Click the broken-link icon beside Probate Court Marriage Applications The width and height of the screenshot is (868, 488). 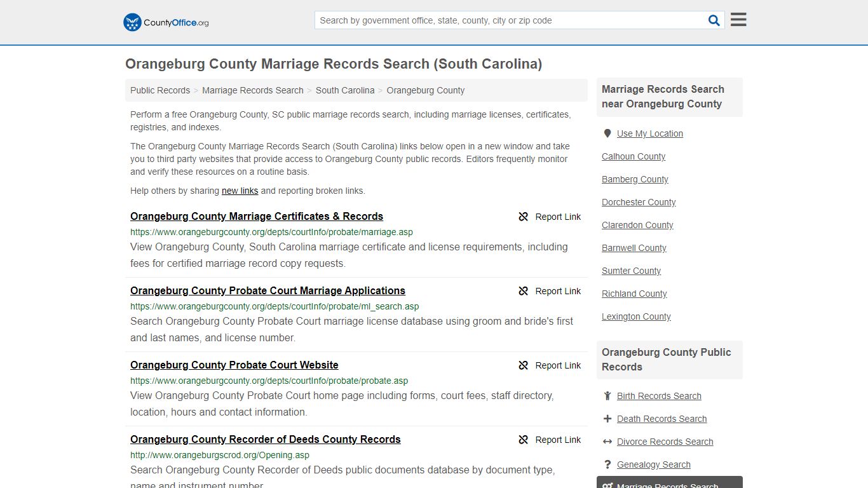[524, 291]
